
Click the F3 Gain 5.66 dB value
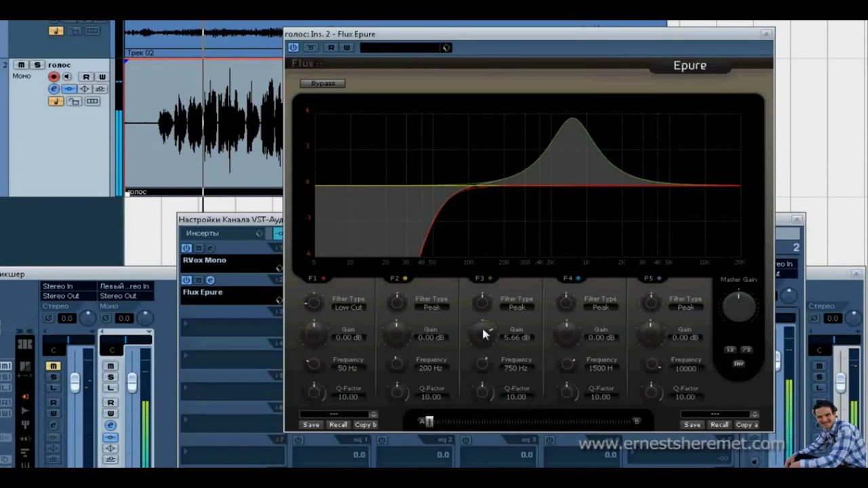pyautogui.click(x=517, y=338)
